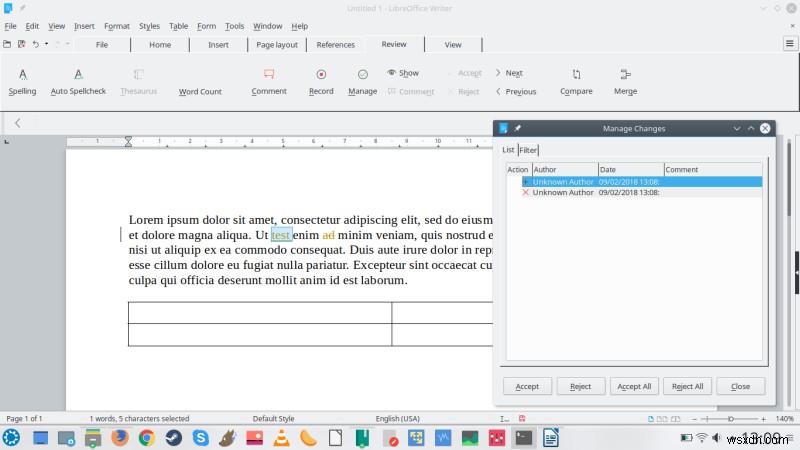Click zoom in plus in status bar

(763, 419)
